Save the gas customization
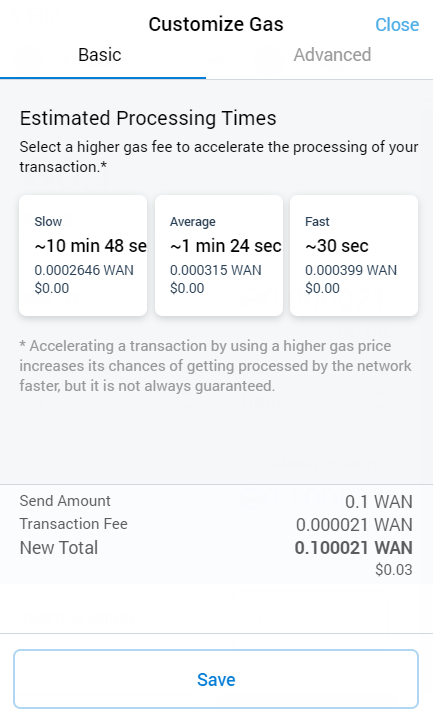Screen dimensions: 433x713 click(x=216, y=679)
